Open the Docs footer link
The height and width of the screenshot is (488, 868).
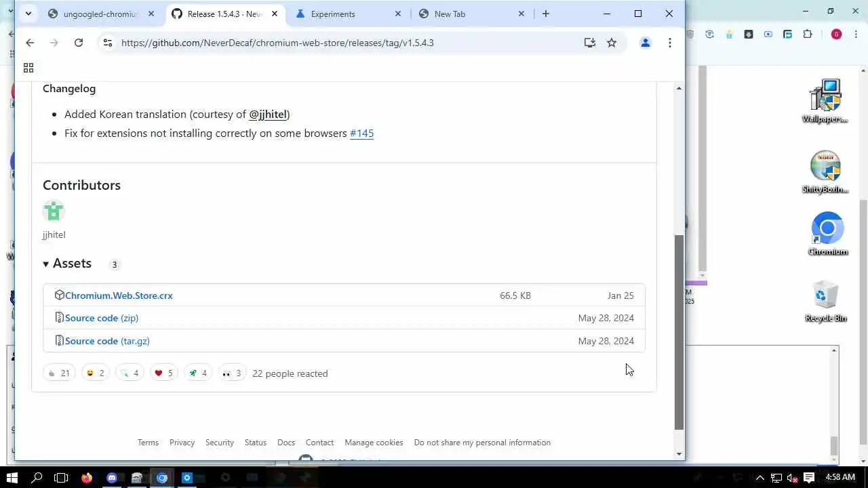coord(286,443)
